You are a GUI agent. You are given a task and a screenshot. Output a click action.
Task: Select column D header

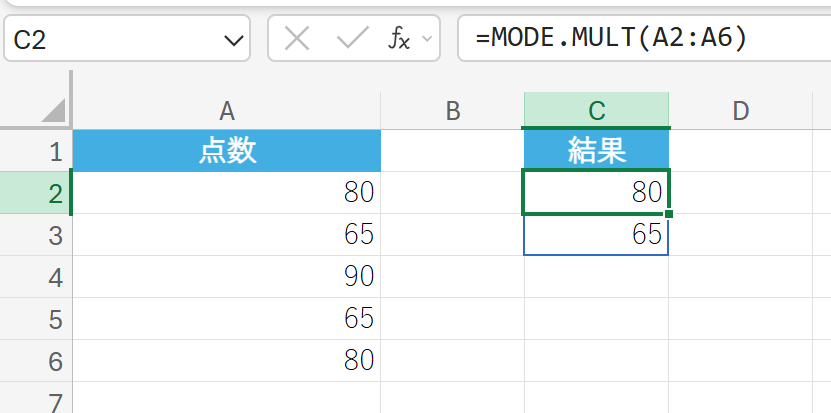(740, 110)
